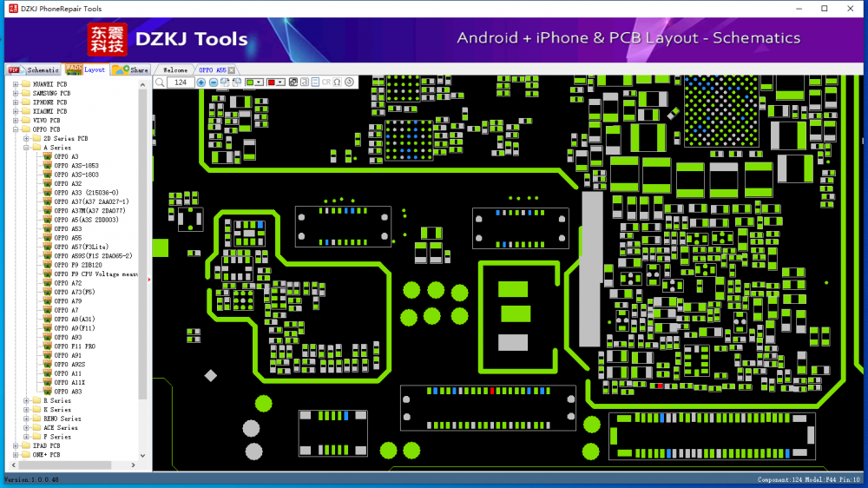Click the zoom value input field
Screen dimensions: 868x488
pyautogui.click(x=181, y=82)
